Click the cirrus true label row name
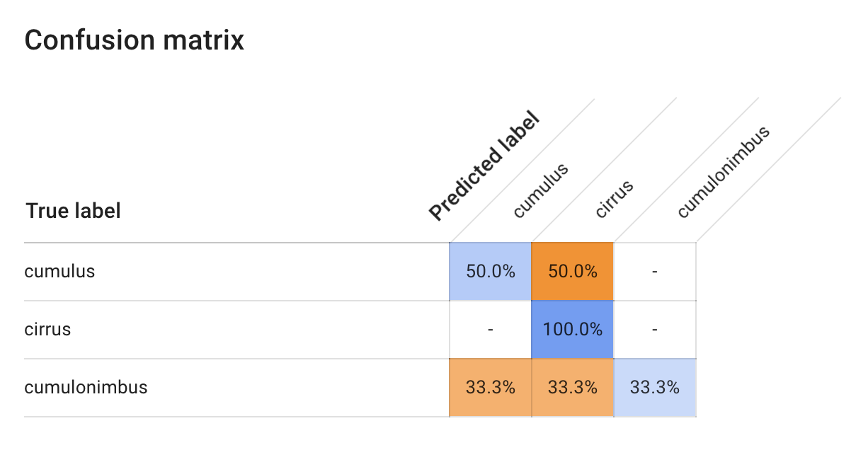The height and width of the screenshot is (450, 868). [x=47, y=330]
